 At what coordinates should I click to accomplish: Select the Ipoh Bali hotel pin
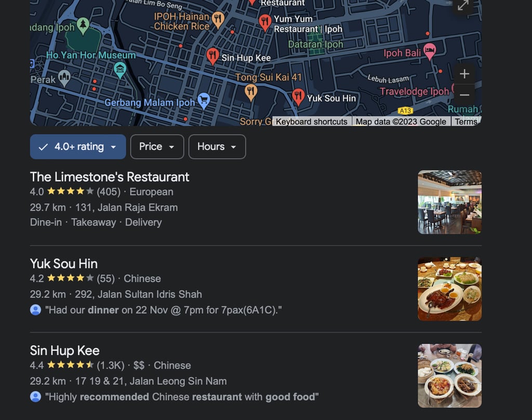430,51
